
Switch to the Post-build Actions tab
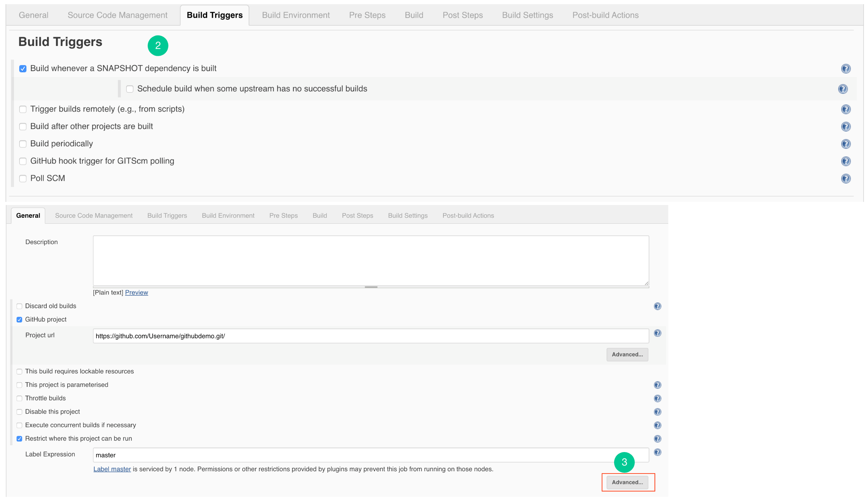click(605, 15)
